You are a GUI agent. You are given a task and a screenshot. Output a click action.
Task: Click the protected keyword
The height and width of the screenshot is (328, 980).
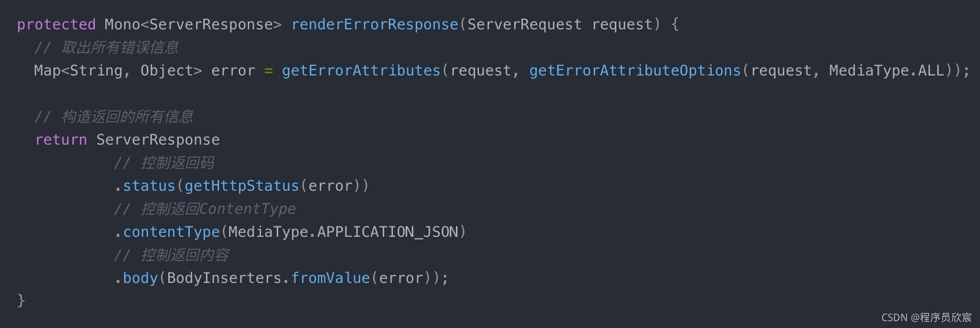[56, 25]
